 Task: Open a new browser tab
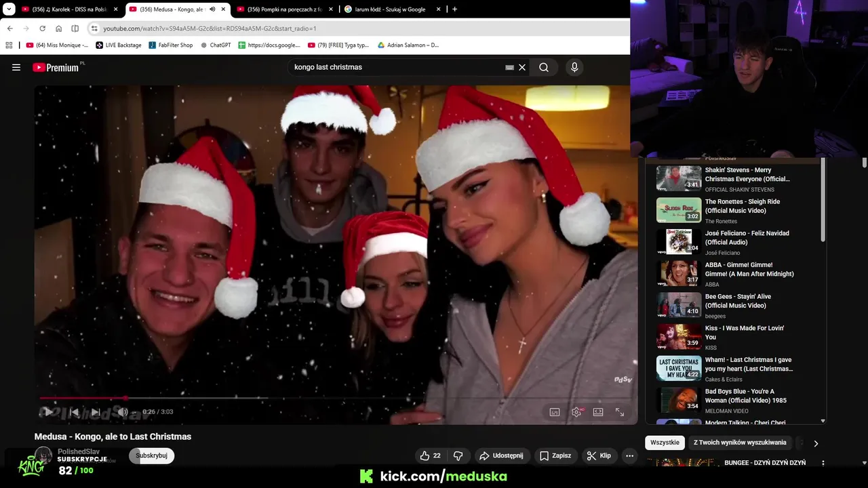tap(454, 9)
